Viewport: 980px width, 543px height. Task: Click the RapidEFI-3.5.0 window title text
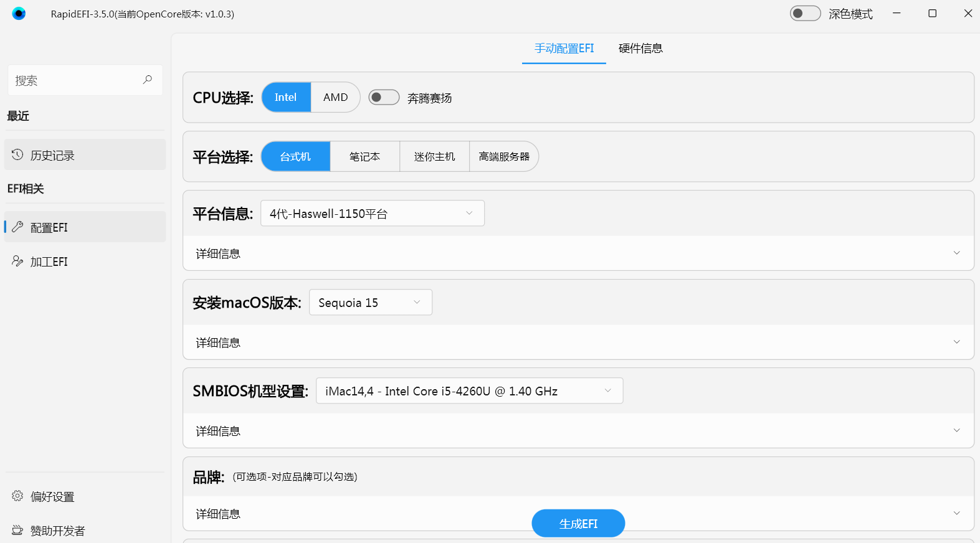click(143, 14)
